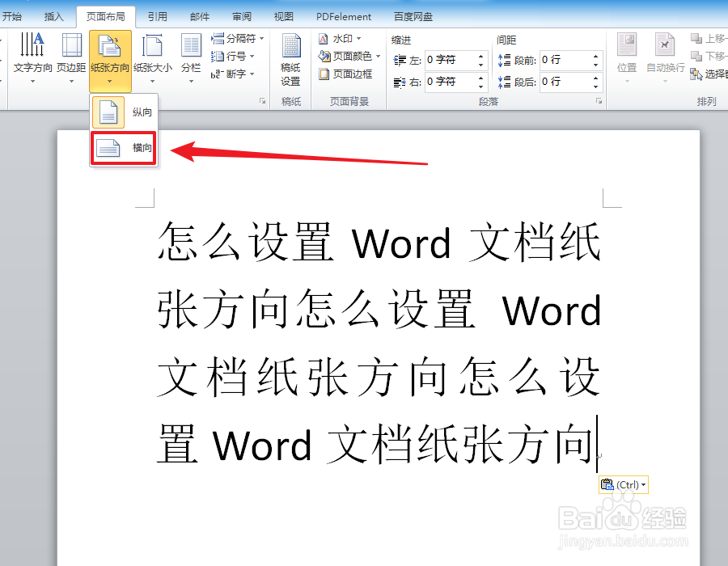
Task: Click the 纸张方向 orientation button
Action: point(110,61)
